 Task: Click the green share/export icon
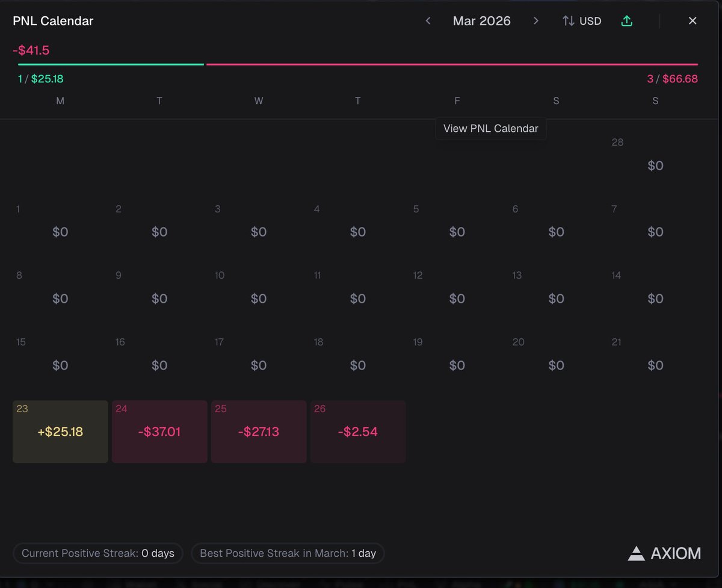627,21
